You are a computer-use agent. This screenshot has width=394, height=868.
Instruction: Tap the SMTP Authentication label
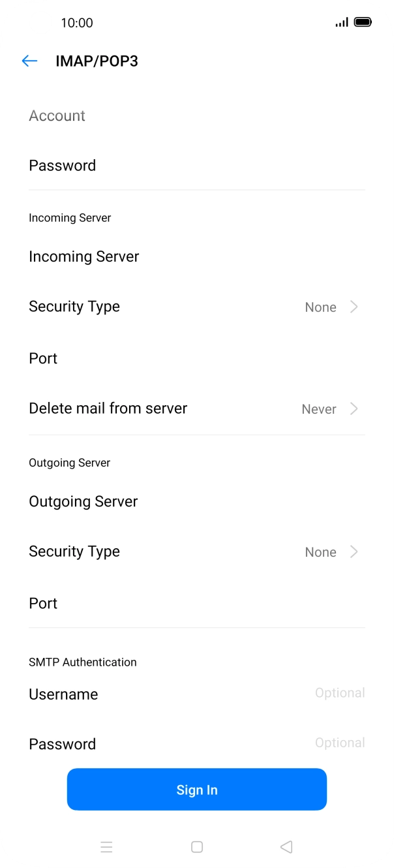[x=82, y=662]
